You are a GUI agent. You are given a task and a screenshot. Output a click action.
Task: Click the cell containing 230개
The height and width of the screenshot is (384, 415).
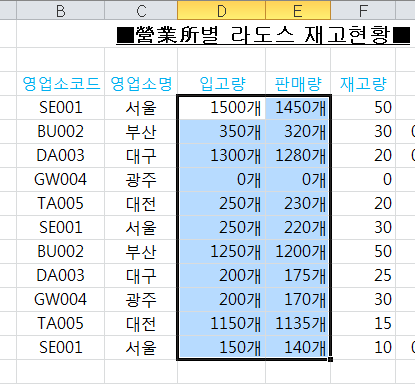(x=298, y=203)
